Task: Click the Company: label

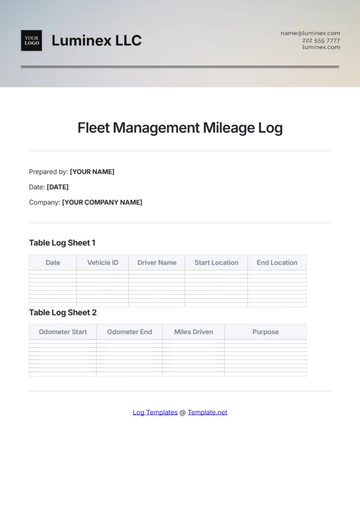Action: [45, 202]
